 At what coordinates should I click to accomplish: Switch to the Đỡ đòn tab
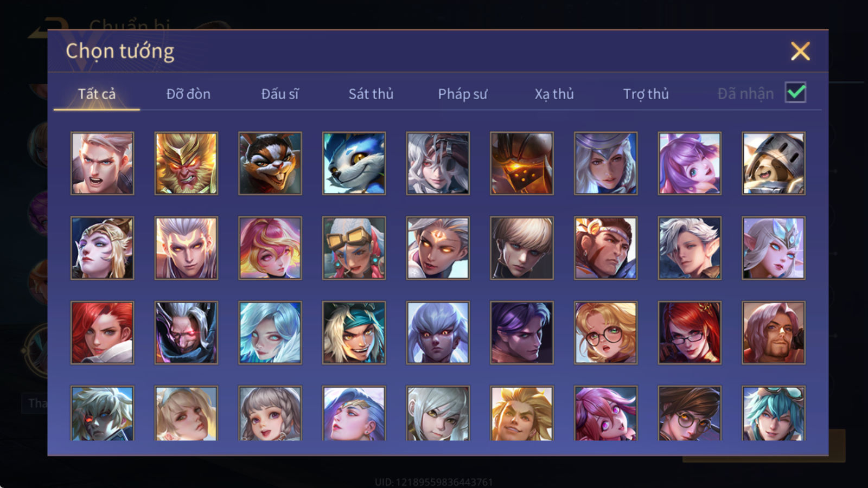coord(188,94)
